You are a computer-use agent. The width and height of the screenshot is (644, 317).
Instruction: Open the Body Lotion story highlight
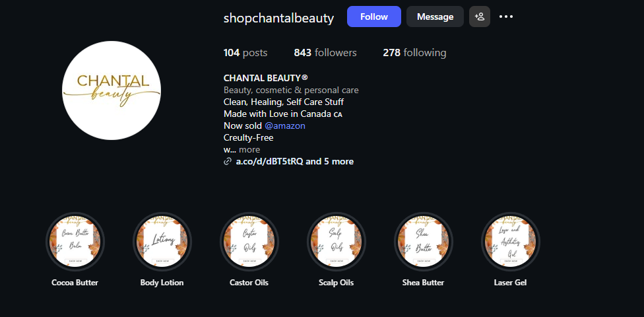click(162, 242)
